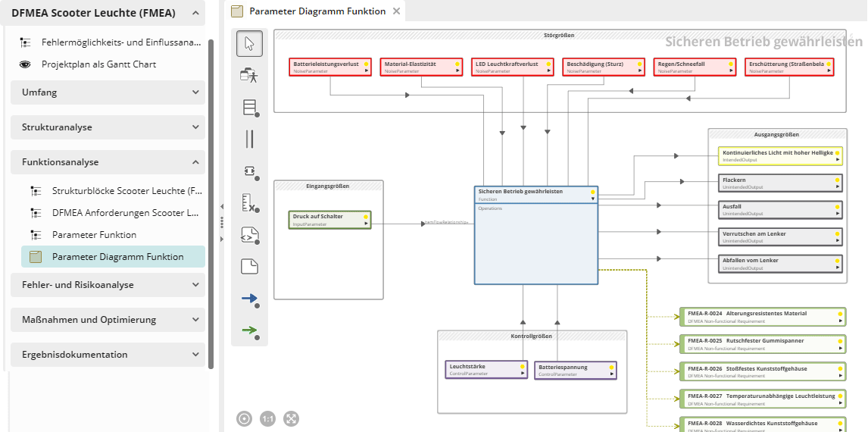The height and width of the screenshot is (432, 868).
Task: Open Projektplan als Gantt Chart
Action: (x=99, y=64)
